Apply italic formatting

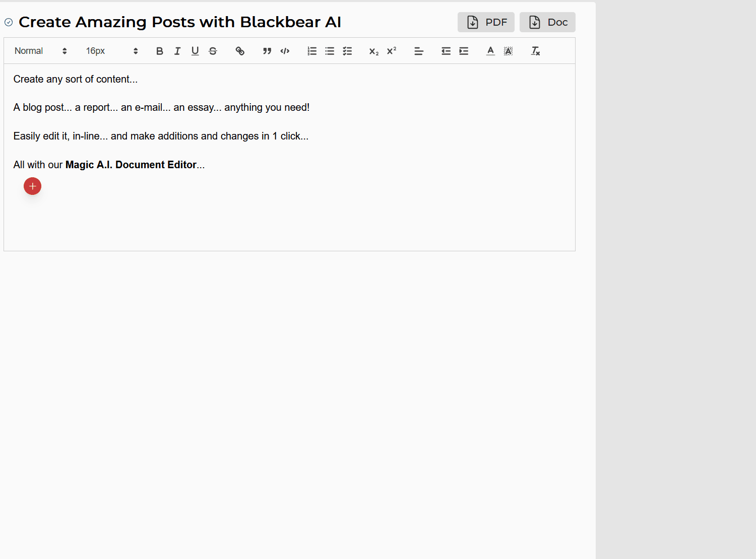[x=177, y=51]
